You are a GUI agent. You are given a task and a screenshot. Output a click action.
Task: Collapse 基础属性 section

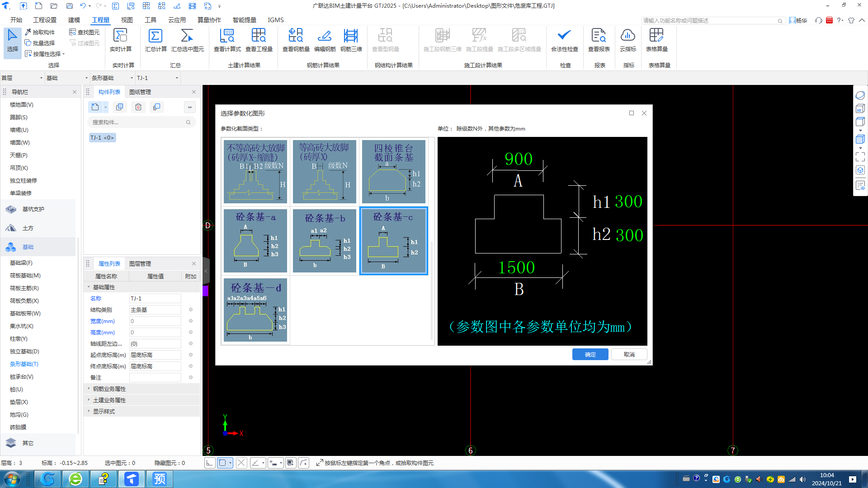point(89,287)
